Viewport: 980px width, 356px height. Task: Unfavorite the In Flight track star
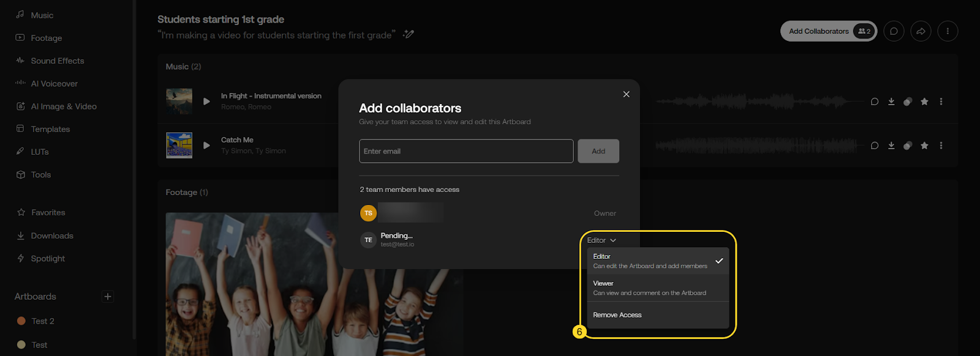924,102
